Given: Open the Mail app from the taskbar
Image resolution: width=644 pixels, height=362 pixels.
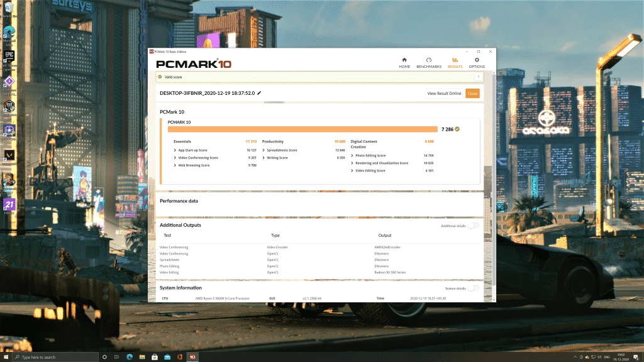Looking at the screenshot, I should click(167, 357).
